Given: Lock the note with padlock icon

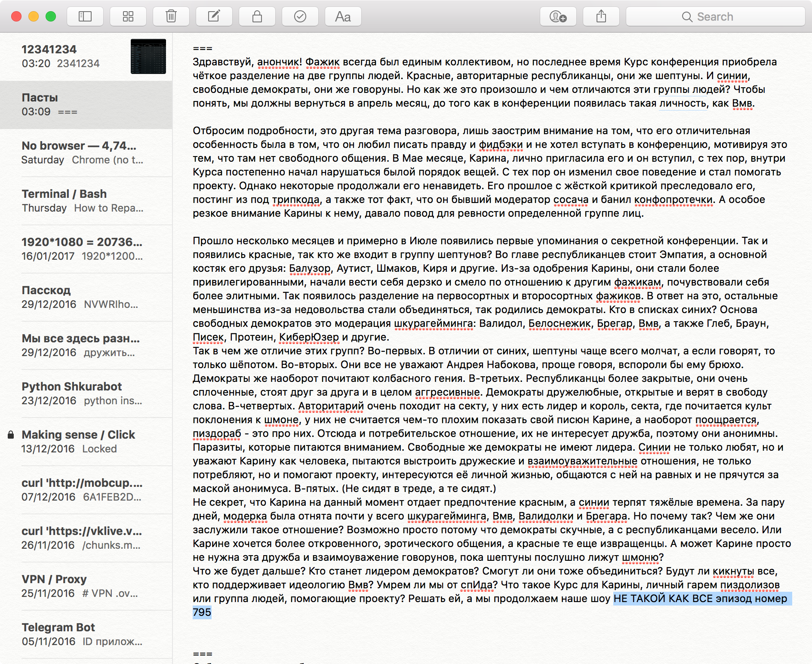Looking at the screenshot, I should point(257,17).
